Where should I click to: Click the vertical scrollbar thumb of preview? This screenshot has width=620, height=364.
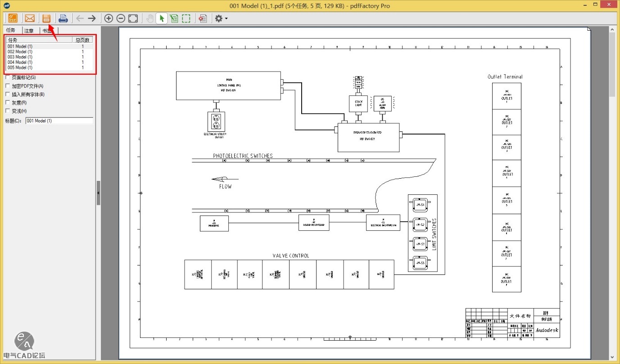(x=612, y=64)
